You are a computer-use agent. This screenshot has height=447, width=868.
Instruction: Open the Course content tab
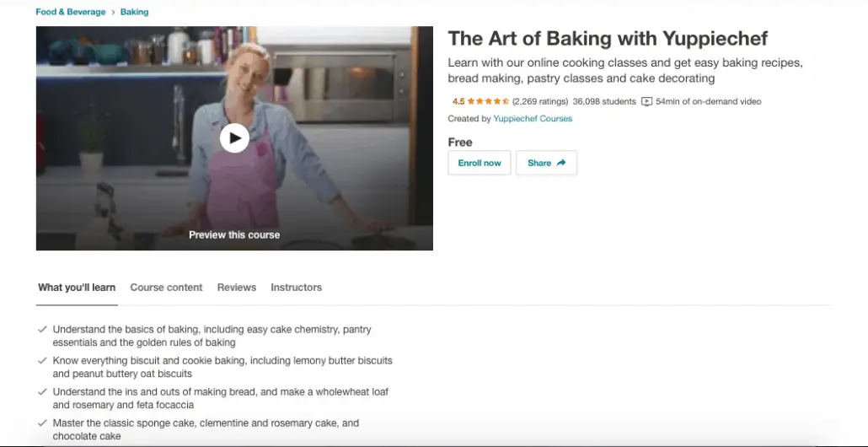point(166,288)
